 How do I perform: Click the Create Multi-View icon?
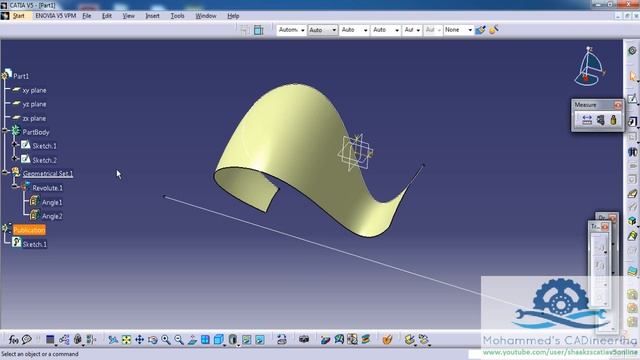point(205,340)
